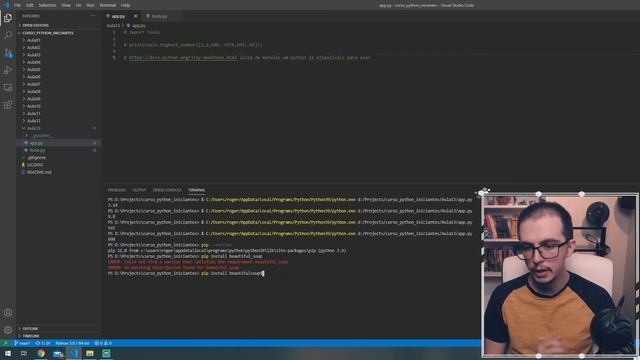The width and height of the screenshot is (640, 360).
Task: Click the git branch item in the status bar
Action: (x=22, y=343)
